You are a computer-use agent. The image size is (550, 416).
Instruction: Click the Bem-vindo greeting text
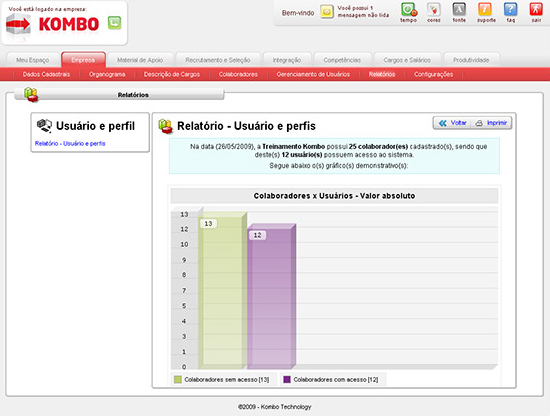[x=298, y=13]
